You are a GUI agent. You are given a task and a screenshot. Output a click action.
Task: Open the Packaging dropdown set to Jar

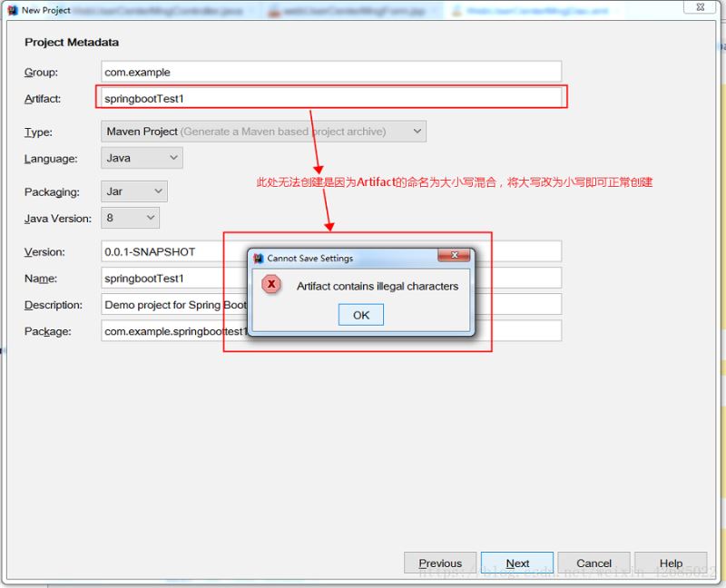(134, 191)
